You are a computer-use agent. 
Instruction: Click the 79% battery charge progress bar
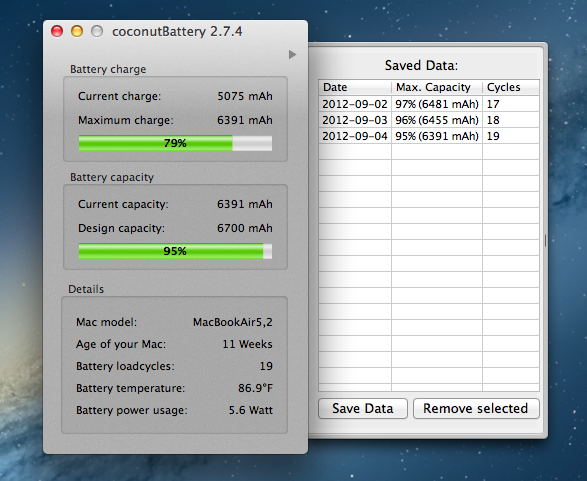(x=175, y=143)
